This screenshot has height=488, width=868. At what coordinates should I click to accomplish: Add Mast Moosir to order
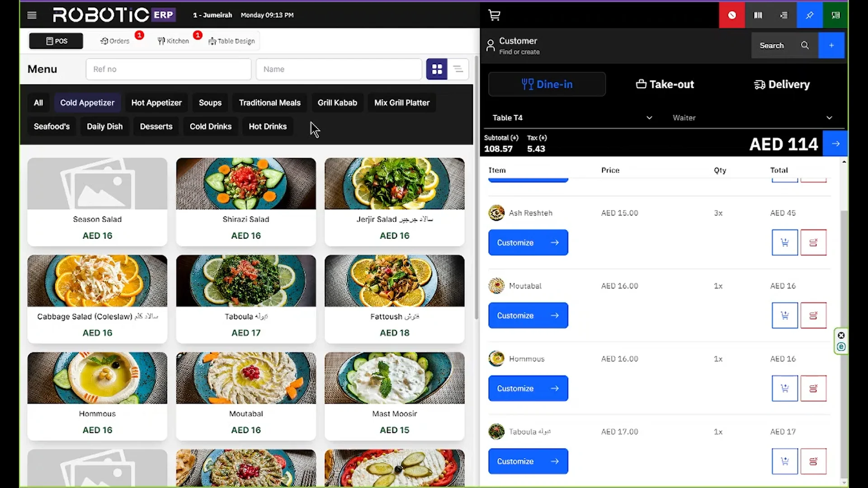point(395,396)
